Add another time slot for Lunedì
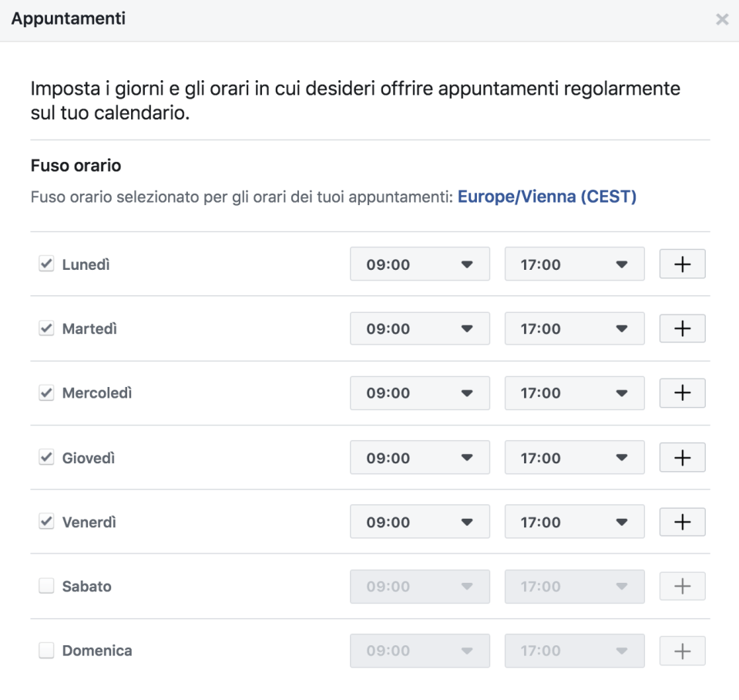 click(x=682, y=264)
